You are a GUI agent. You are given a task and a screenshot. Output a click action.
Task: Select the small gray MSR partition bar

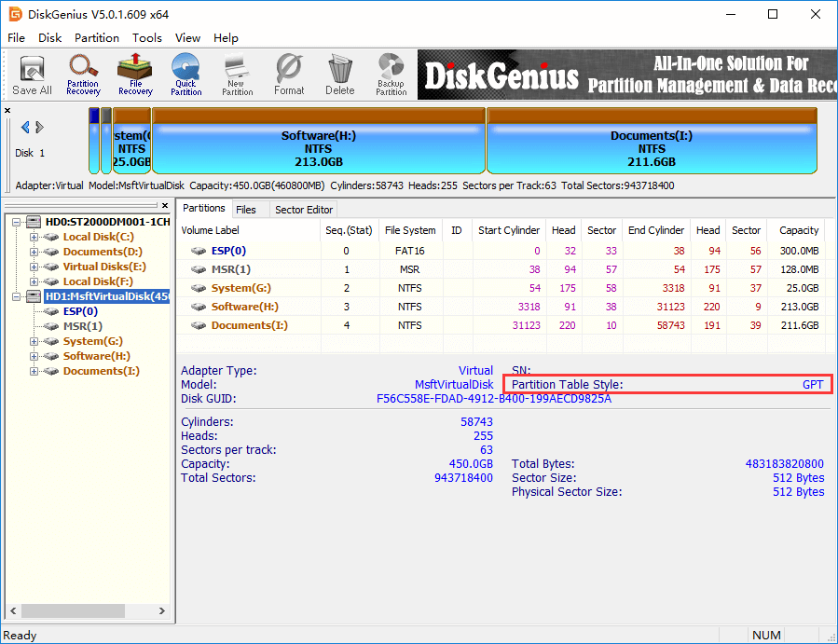click(x=106, y=141)
